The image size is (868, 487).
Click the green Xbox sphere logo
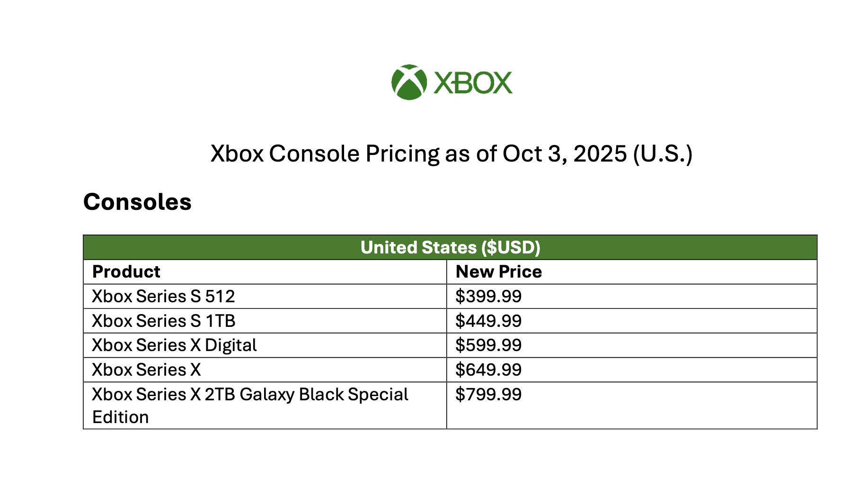(x=409, y=82)
